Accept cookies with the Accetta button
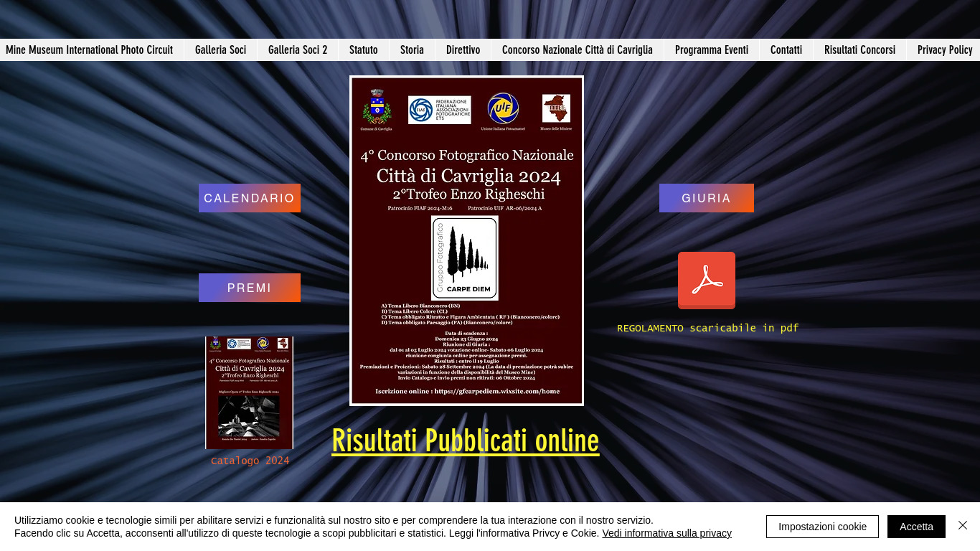980x551 pixels. click(916, 527)
